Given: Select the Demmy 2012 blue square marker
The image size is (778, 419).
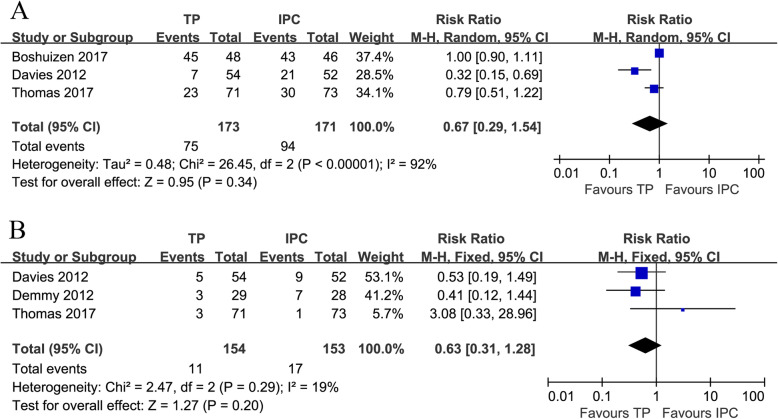Looking at the screenshot, I should tap(635, 291).
